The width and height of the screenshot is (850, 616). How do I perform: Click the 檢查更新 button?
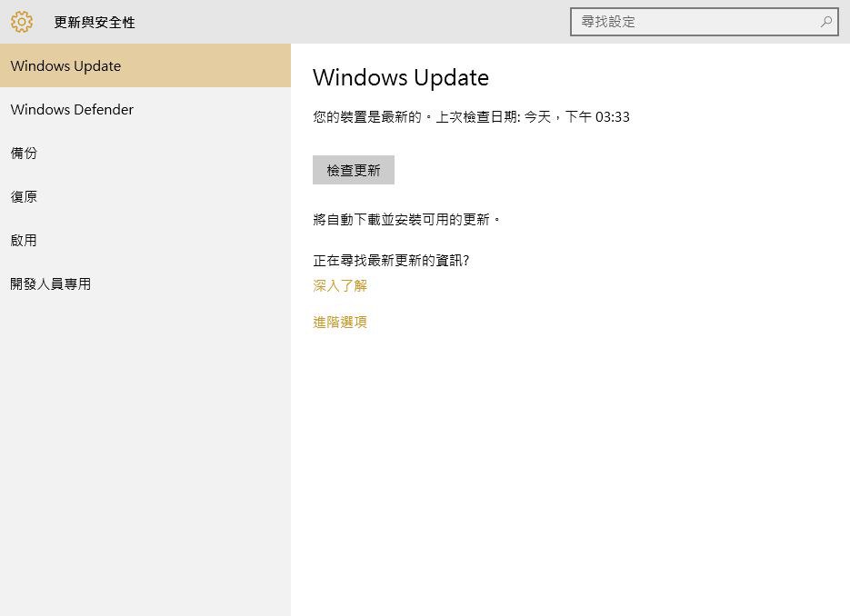click(354, 170)
